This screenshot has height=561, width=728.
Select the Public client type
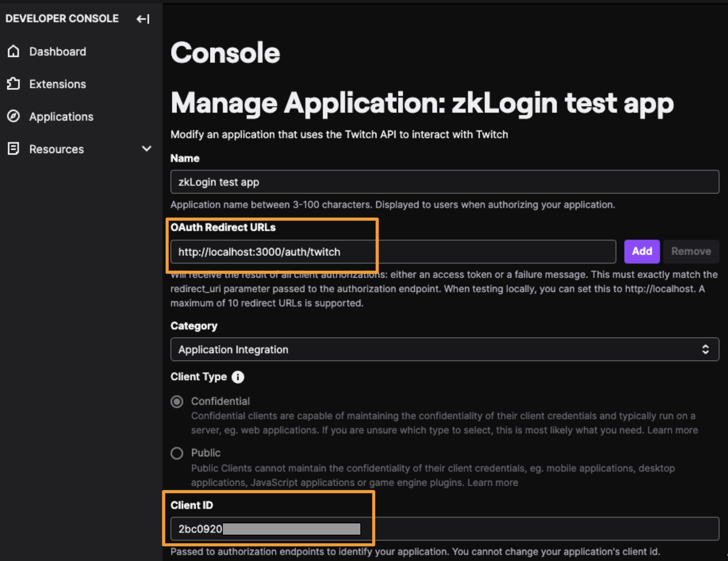(177, 453)
